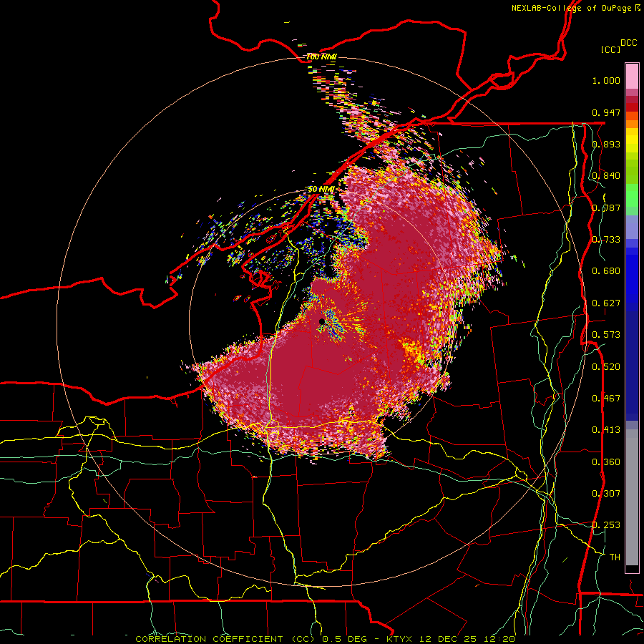Pick the light pink swatch atop color bar

632,77
